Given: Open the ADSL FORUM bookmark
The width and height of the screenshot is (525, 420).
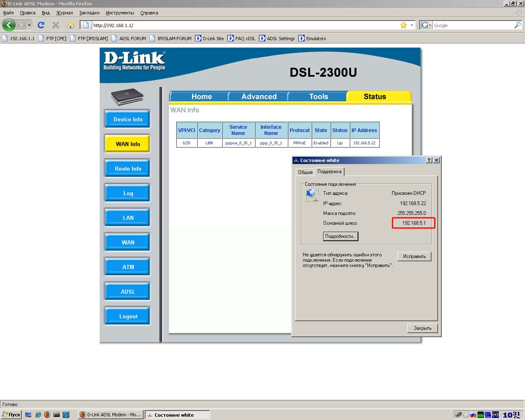Looking at the screenshot, I should coord(129,38).
